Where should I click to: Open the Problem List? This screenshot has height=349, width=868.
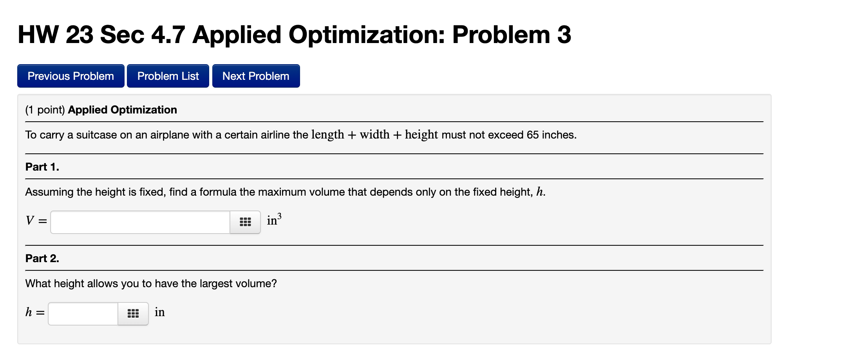tap(168, 76)
